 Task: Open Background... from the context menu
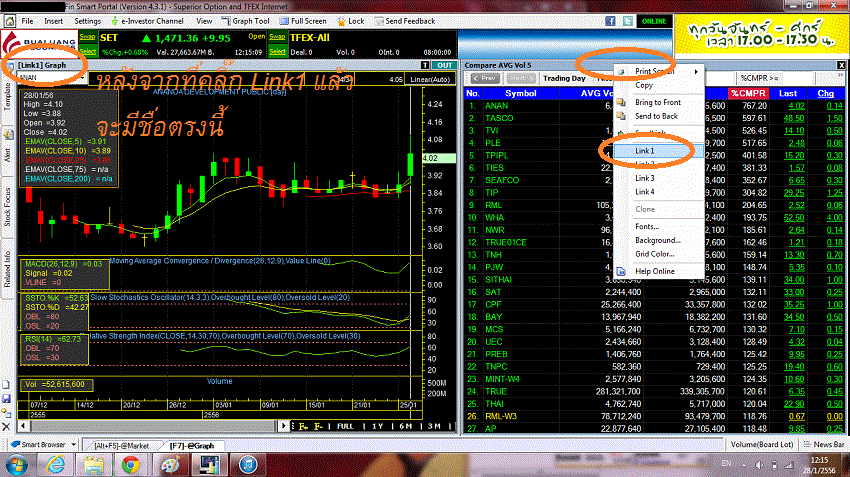point(658,240)
